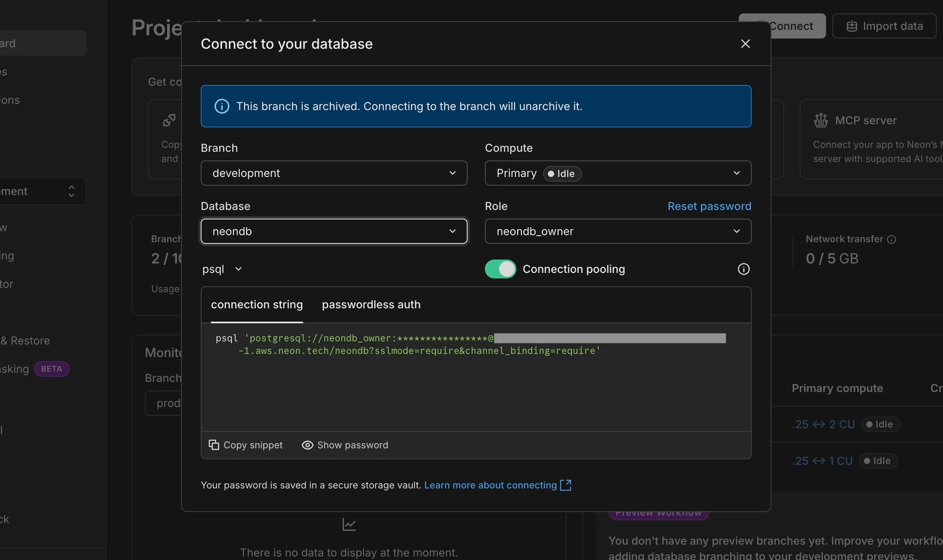Disable Connection pooling
The height and width of the screenshot is (560, 943).
[499, 269]
